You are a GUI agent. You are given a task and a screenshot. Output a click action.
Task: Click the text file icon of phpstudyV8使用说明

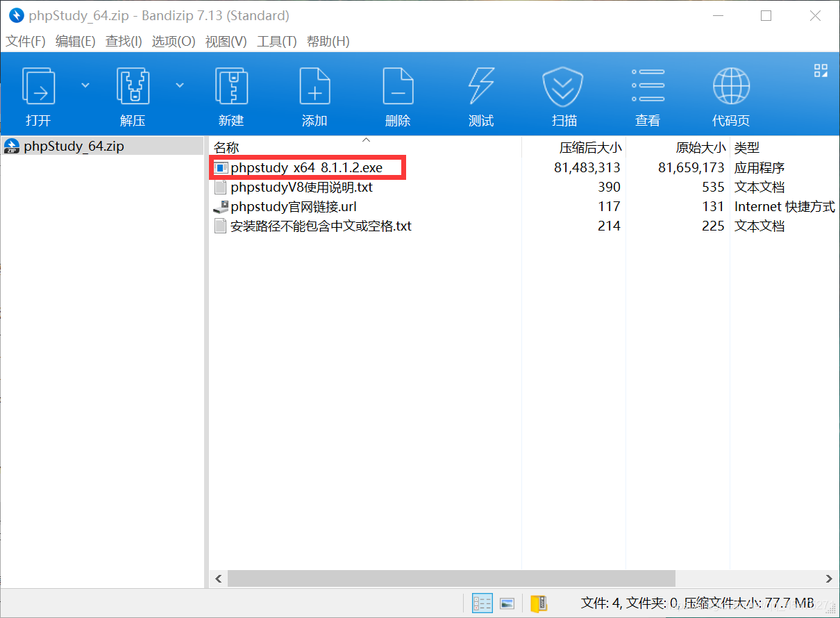221,187
